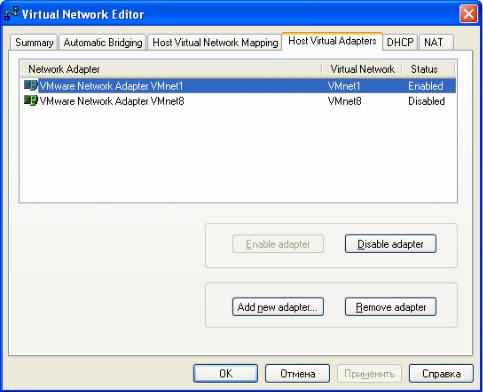Viewport: 483px width, 392px height.
Task: Close the Virtual Network Editor window
Action: click(x=468, y=14)
